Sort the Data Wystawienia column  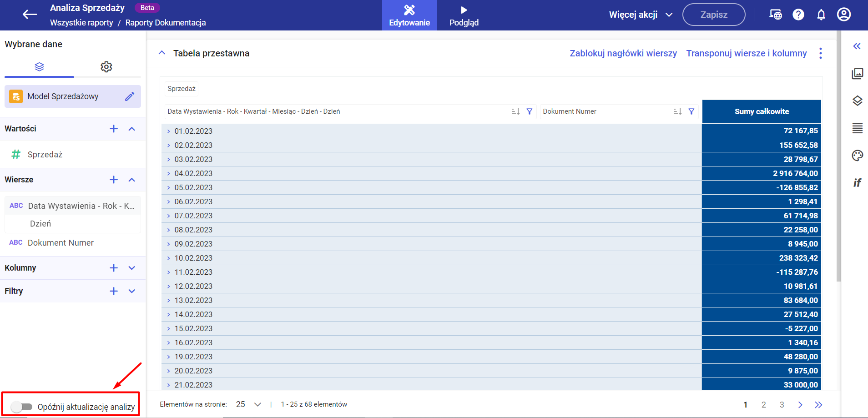(x=515, y=111)
